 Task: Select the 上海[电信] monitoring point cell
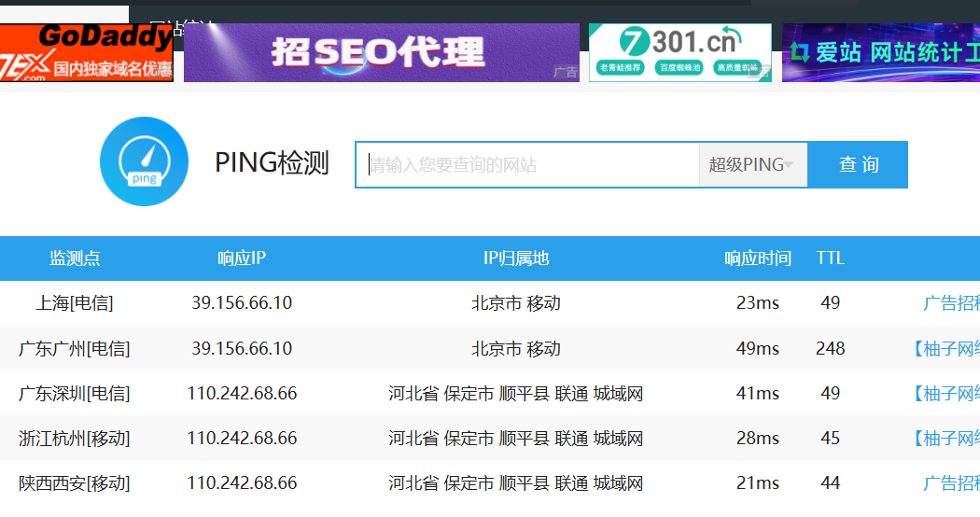tap(75, 303)
